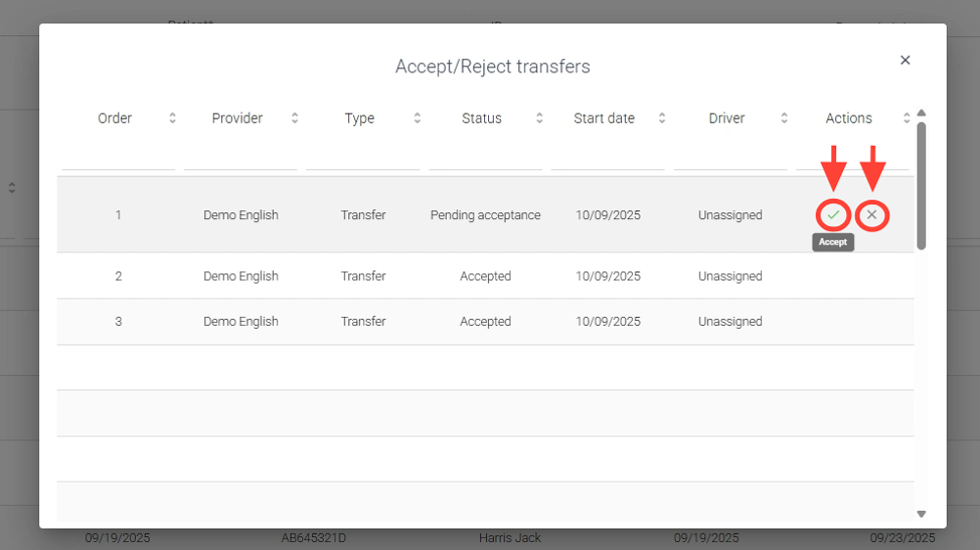Sort by Start date column arrows
The height and width of the screenshot is (550, 980).
tap(661, 118)
